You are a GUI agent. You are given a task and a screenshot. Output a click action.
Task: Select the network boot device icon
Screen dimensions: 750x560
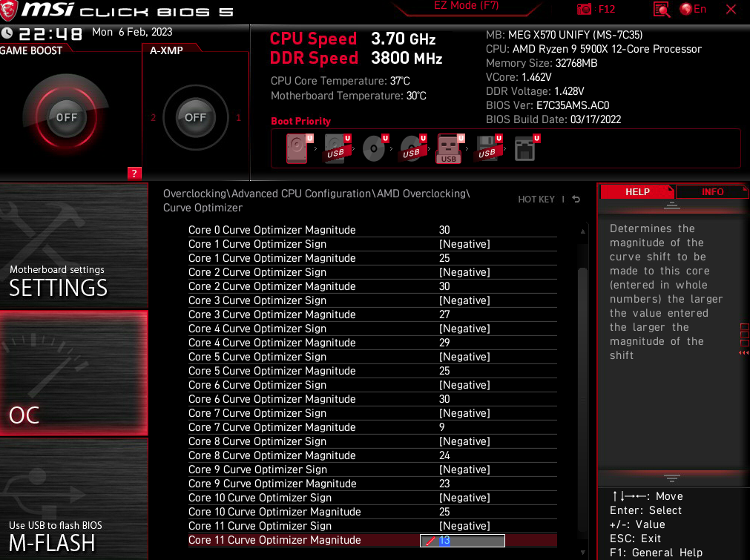pos(526,149)
